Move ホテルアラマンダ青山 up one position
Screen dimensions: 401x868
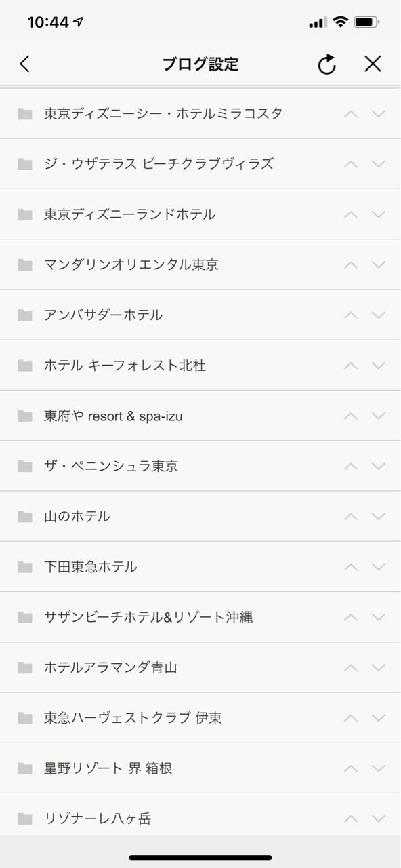point(350,667)
